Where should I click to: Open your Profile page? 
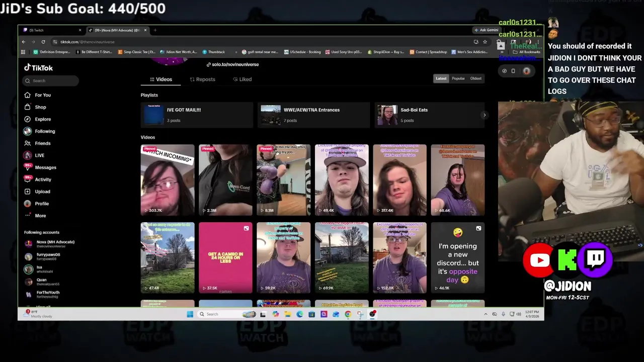[x=37, y=204]
